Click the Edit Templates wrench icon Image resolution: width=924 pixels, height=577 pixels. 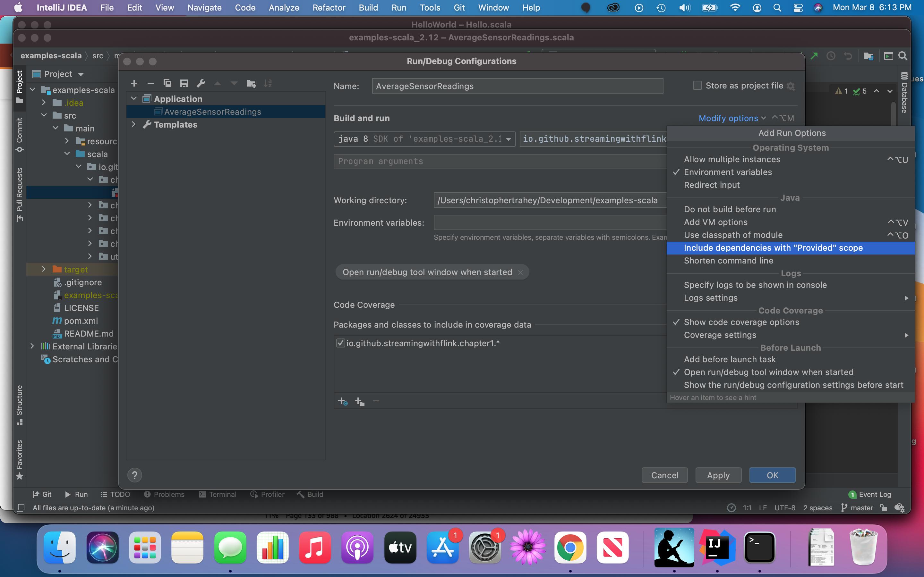pos(201,84)
